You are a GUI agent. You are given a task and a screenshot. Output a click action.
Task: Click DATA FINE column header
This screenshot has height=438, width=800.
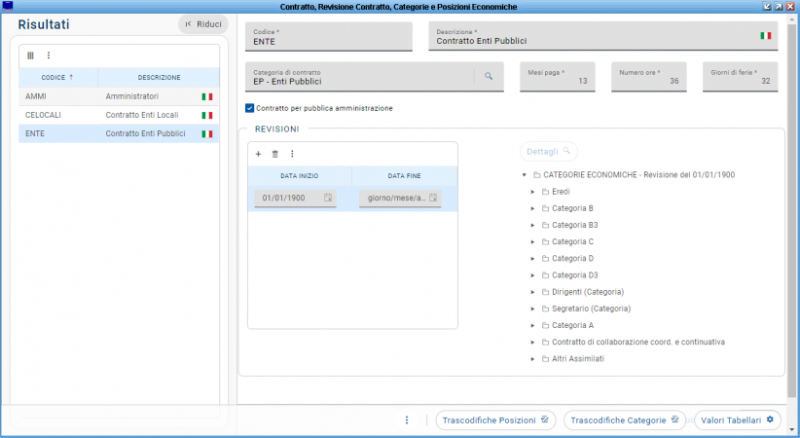coord(404,176)
